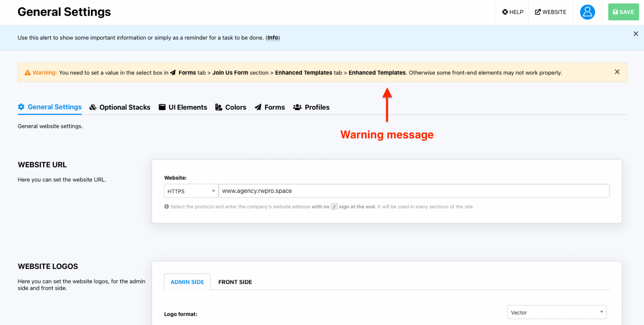Expand the Logo format Vector dropdown
This screenshot has height=325, width=644.
click(557, 312)
